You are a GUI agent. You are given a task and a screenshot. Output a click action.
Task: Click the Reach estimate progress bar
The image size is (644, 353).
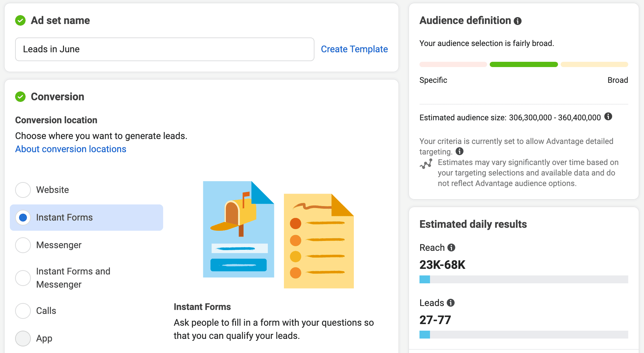coord(524,279)
